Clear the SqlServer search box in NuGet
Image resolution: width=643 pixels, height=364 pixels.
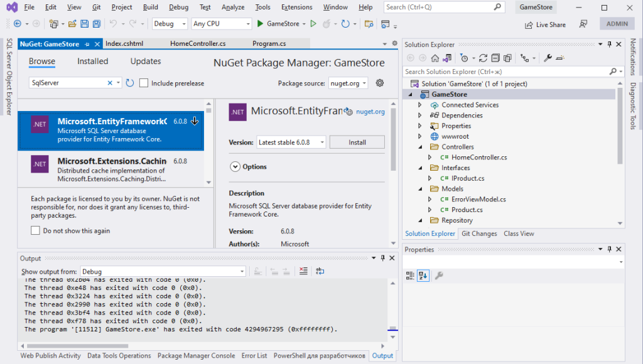(x=110, y=82)
